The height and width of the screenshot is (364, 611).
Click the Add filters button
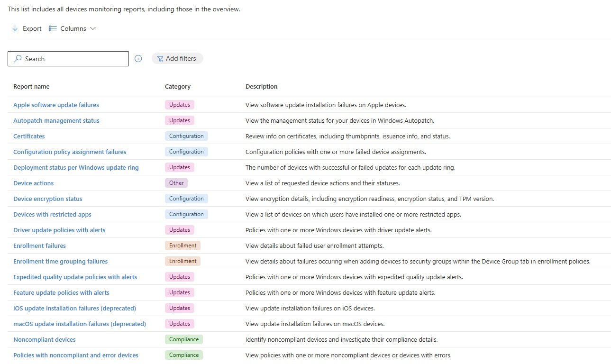click(177, 58)
